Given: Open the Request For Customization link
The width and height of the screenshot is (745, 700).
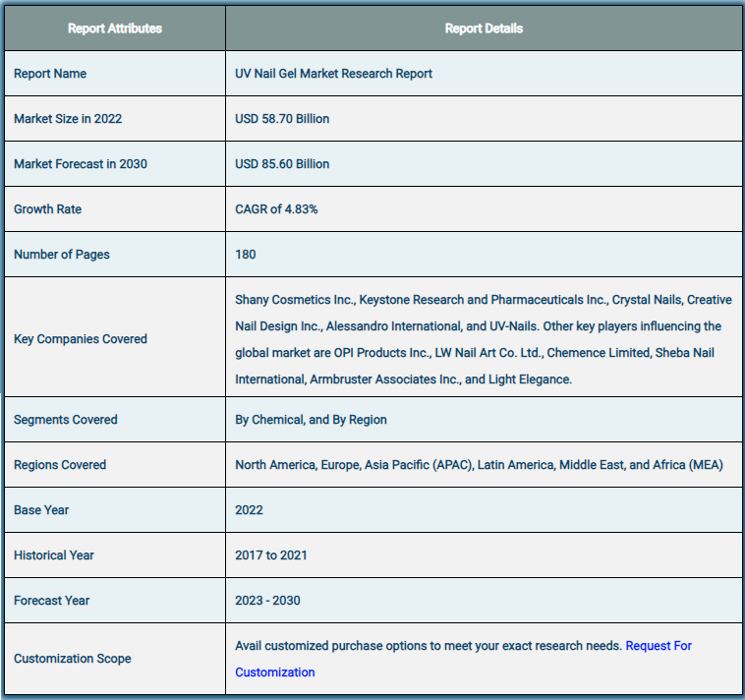Looking at the screenshot, I should [x=659, y=646].
